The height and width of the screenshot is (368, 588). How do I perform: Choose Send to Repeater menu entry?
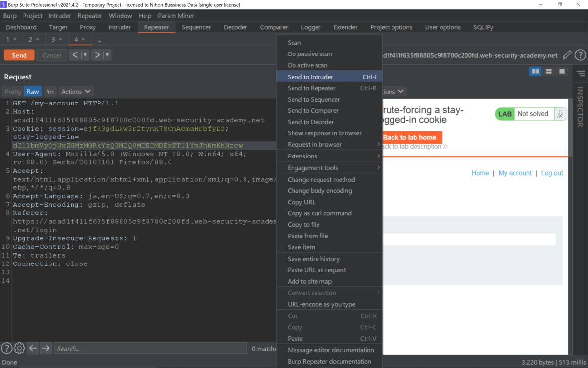tap(329, 88)
